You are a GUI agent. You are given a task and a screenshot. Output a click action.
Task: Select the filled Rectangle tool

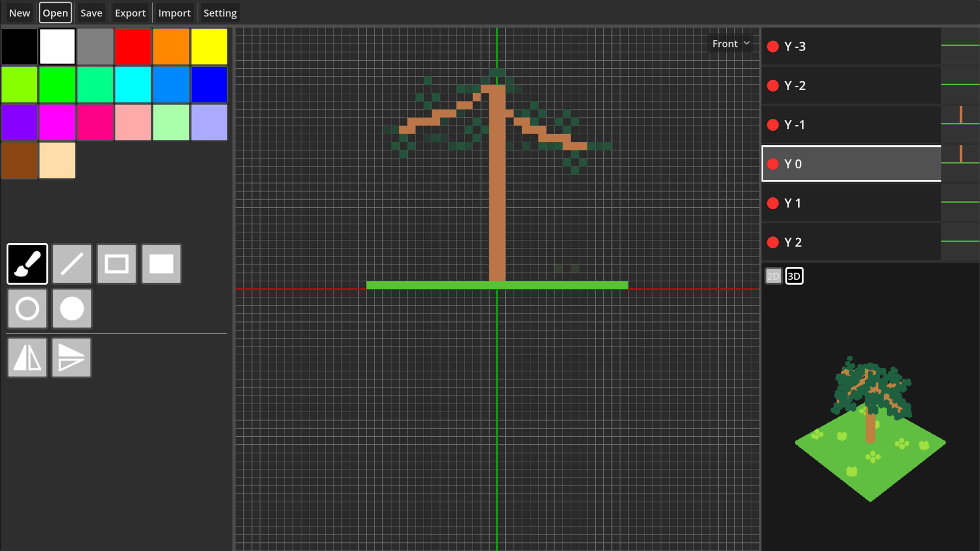point(161,264)
